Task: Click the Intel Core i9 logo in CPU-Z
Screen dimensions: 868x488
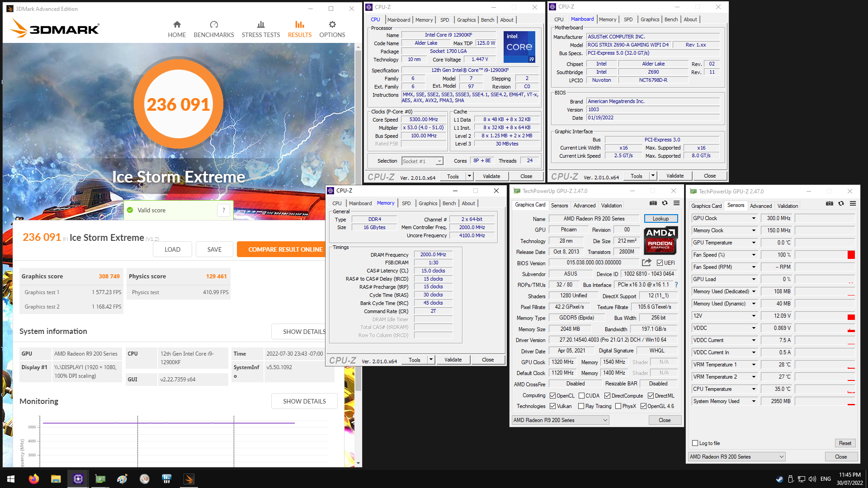Action: [519, 47]
